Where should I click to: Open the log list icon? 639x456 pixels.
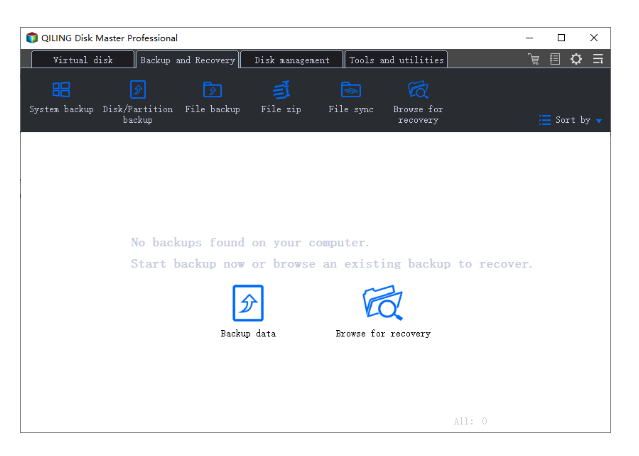(x=555, y=59)
